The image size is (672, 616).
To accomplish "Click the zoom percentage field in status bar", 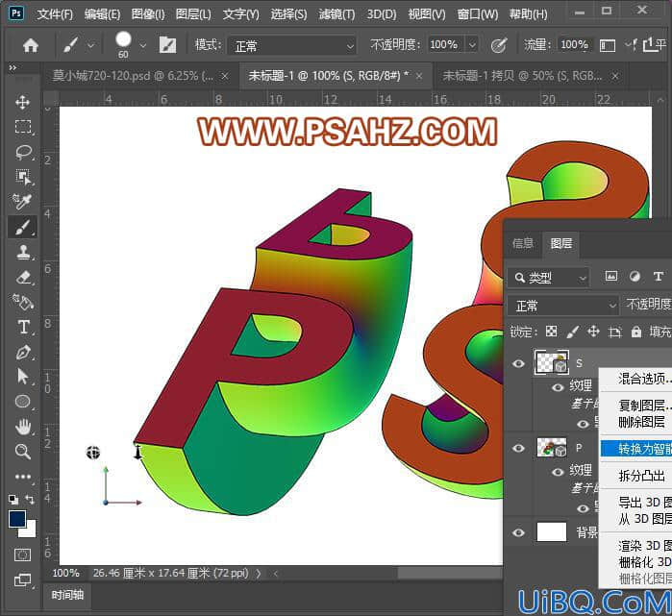I will (65, 573).
